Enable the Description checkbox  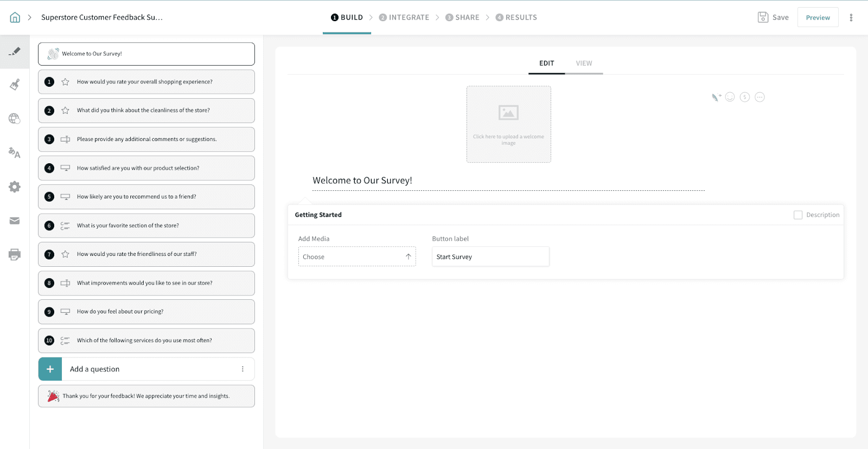tap(798, 215)
